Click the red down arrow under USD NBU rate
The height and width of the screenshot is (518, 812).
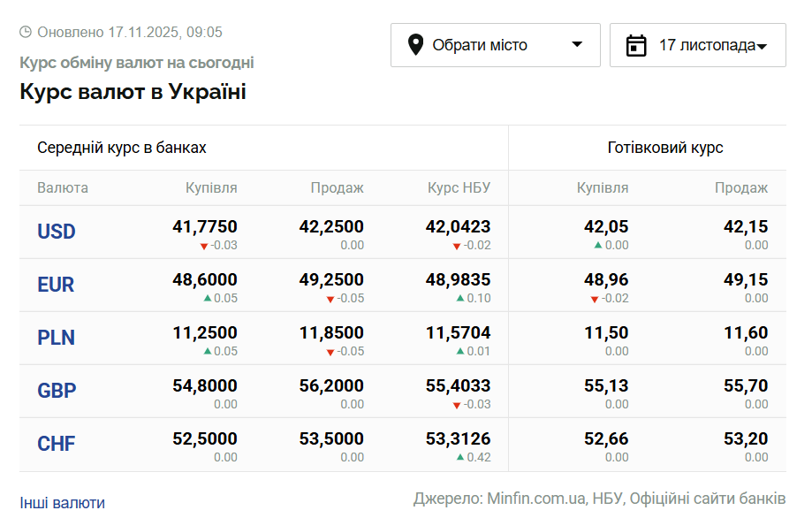tap(456, 244)
